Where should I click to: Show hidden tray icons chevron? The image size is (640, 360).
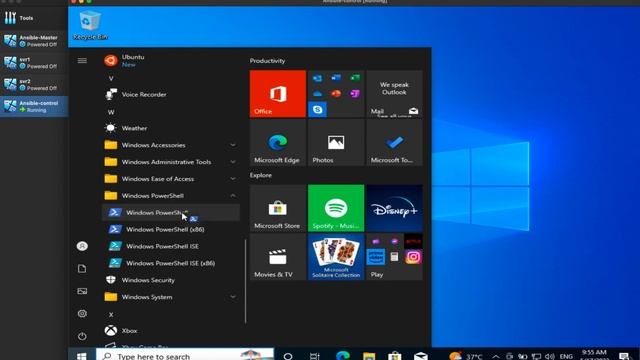pyautogui.click(x=496, y=356)
